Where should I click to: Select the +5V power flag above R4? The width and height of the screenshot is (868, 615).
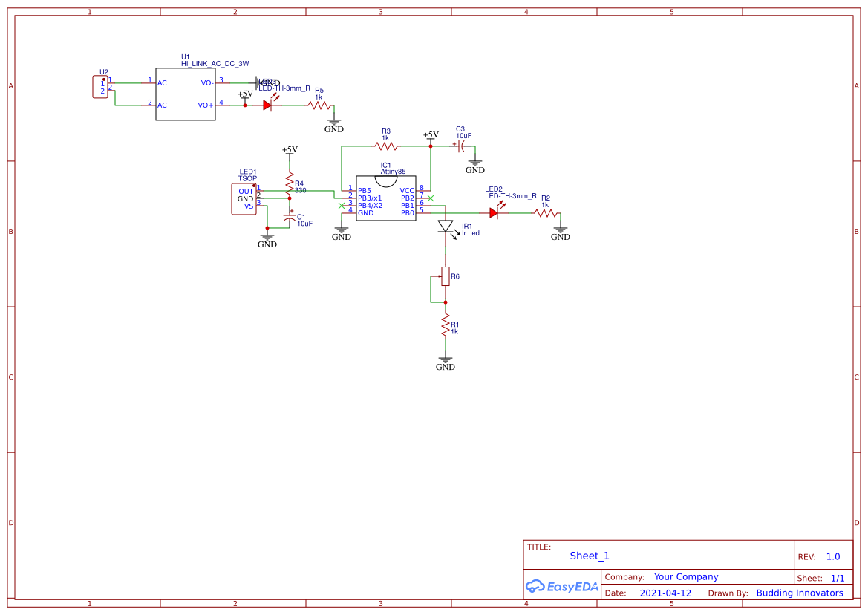coord(290,152)
